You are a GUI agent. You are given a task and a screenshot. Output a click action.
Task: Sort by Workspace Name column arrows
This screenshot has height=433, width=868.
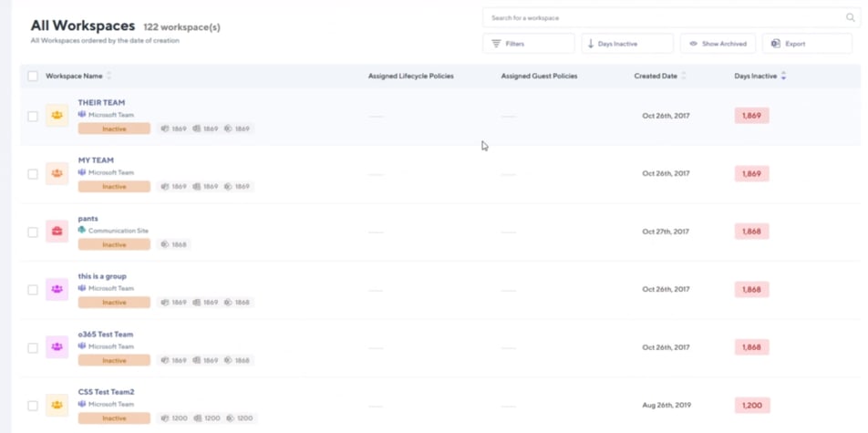(x=108, y=76)
